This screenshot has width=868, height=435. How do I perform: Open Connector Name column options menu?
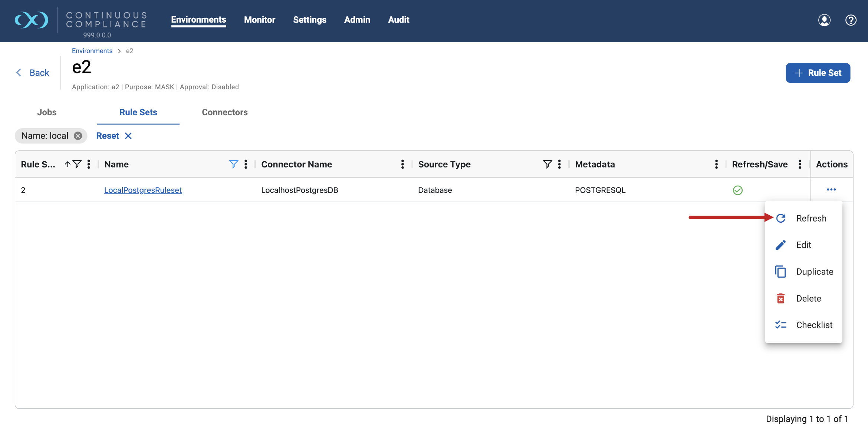coord(402,164)
